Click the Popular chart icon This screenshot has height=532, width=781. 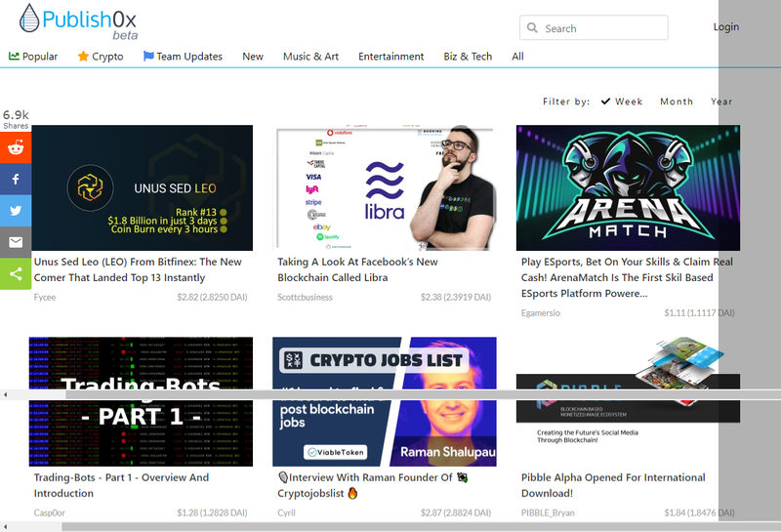tap(14, 56)
